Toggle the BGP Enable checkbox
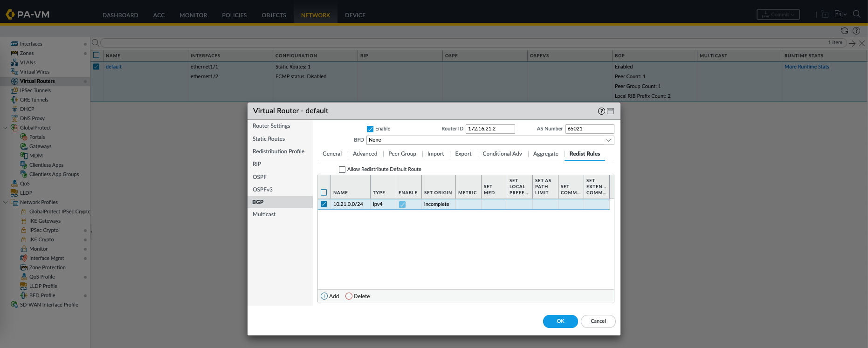Viewport: 868px width, 348px height. (x=370, y=129)
